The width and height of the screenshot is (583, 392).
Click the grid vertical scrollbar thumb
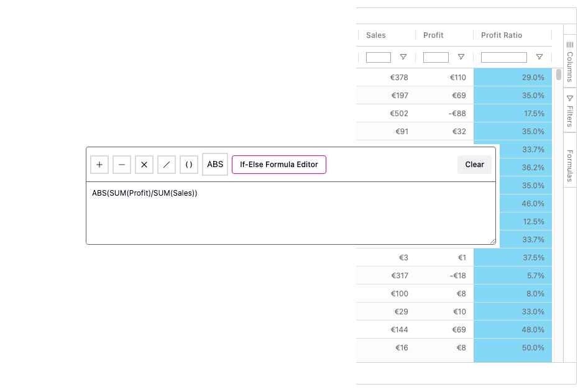pyautogui.click(x=559, y=75)
